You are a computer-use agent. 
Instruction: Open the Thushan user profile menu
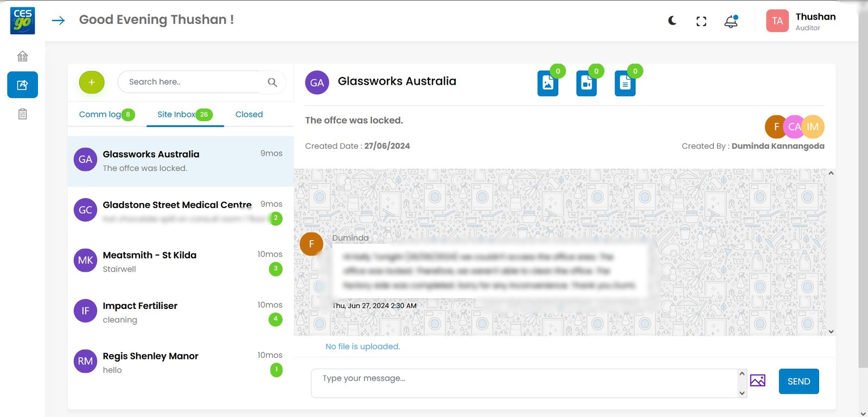point(801,21)
